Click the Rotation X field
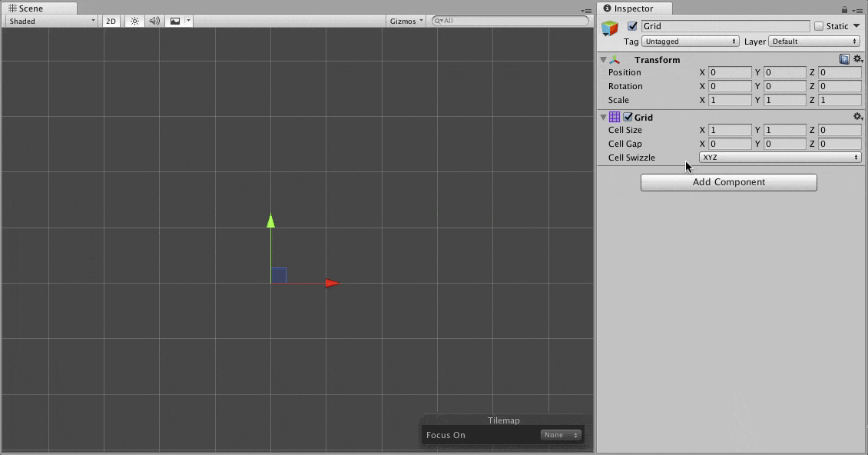This screenshot has width=868, height=455. [x=730, y=86]
